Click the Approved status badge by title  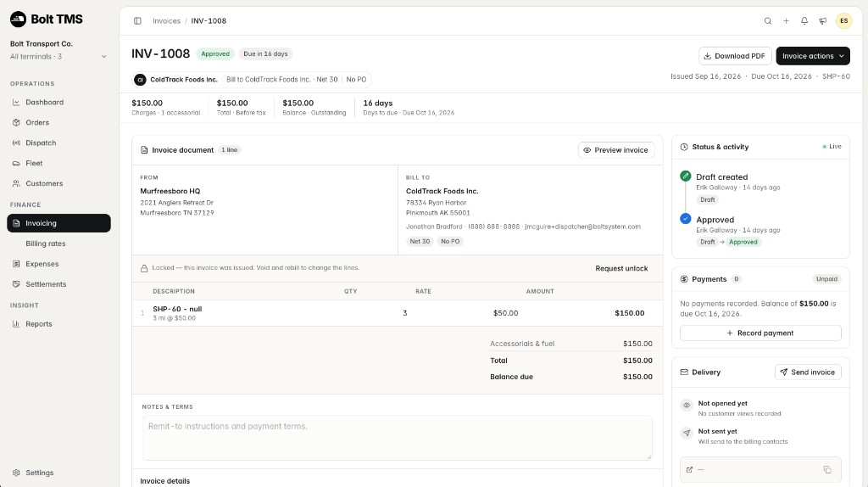[x=215, y=53]
